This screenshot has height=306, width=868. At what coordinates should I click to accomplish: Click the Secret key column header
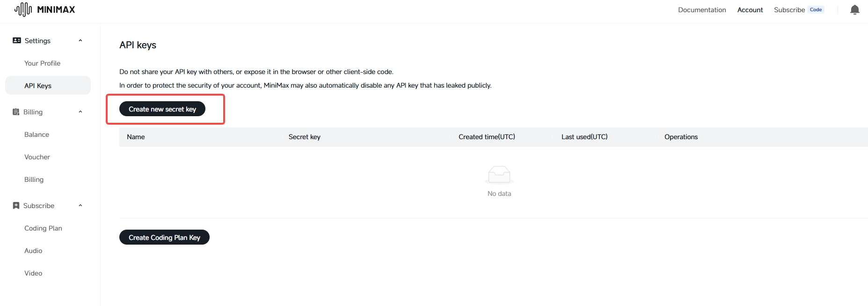[x=304, y=137]
